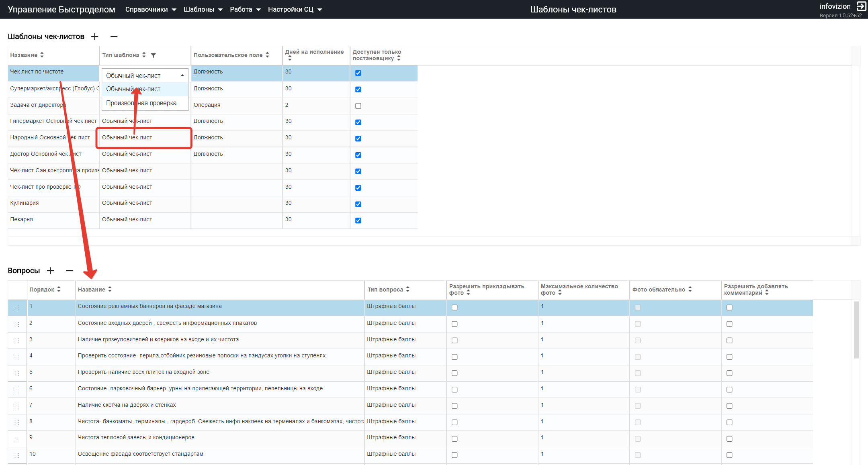Allow comments for question 7

pyautogui.click(x=729, y=406)
